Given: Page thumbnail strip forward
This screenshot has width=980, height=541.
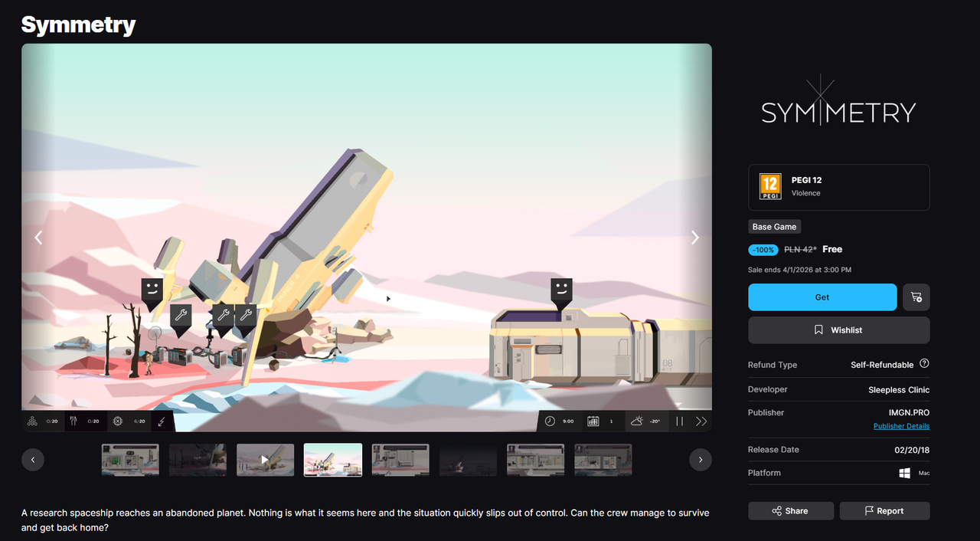Looking at the screenshot, I should 701,460.
